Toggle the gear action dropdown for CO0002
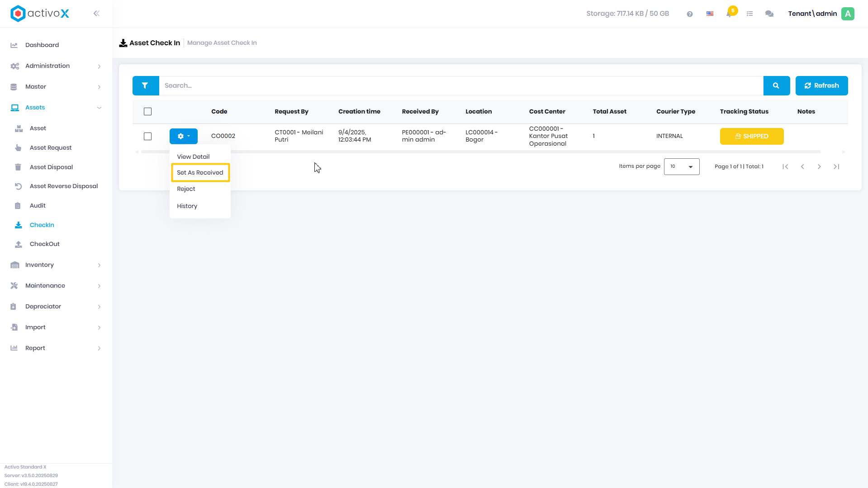Screen dimensions: 868x488 184,136
